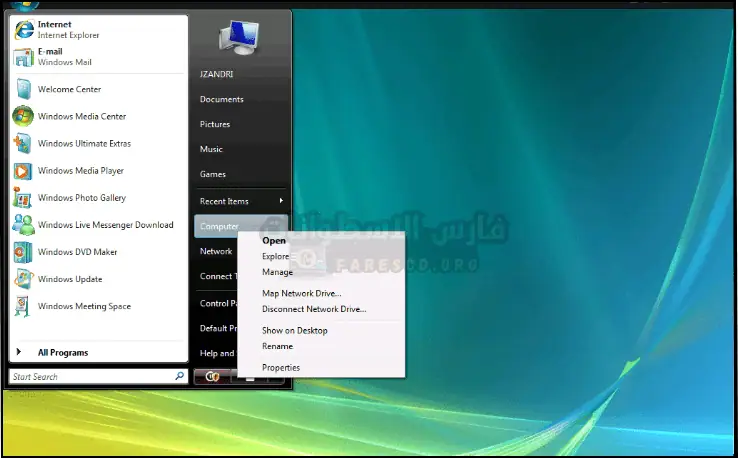738x458 pixels.
Task: Open Windows Ultimate Extras icon
Action: tap(22, 143)
